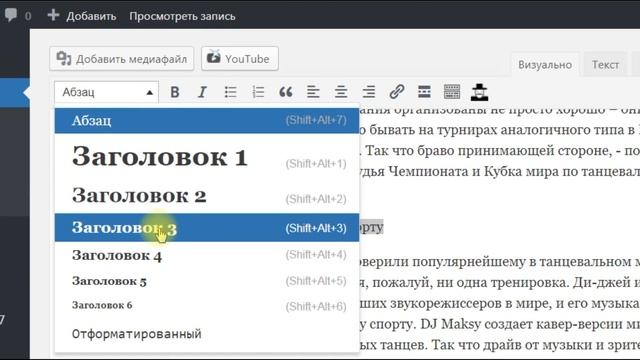Click the text line 'Так что браво принимающей стороне'
640x360 pixels.
pos(500,151)
